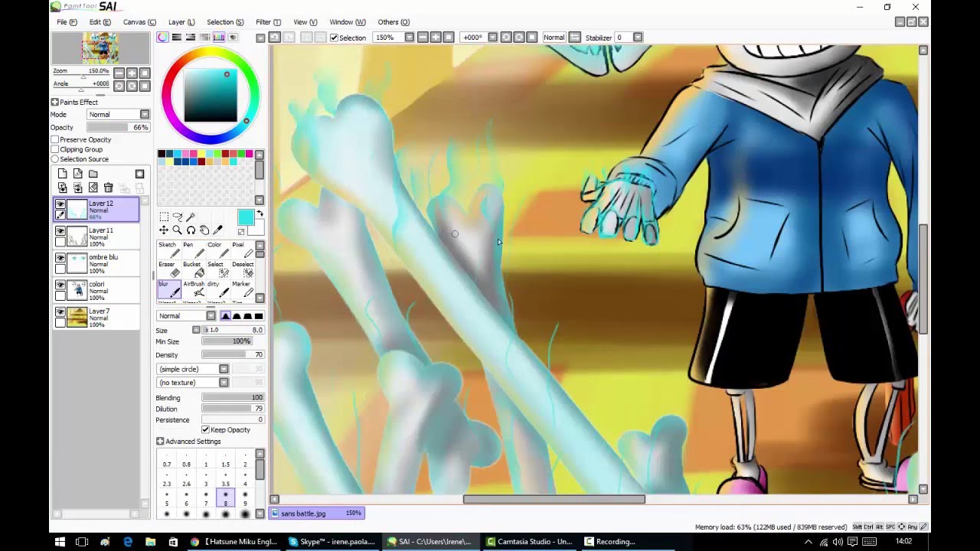
Task: Open the Edit menu
Action: (100, 22)
